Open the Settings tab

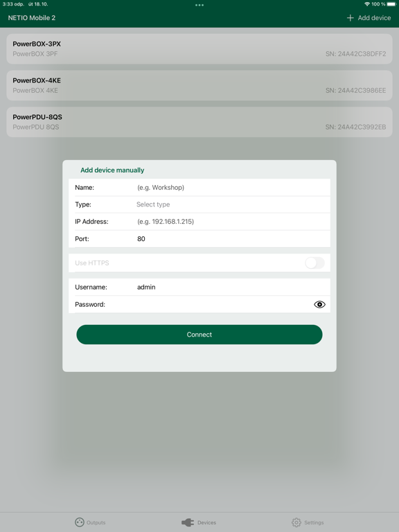click(308, 522)
